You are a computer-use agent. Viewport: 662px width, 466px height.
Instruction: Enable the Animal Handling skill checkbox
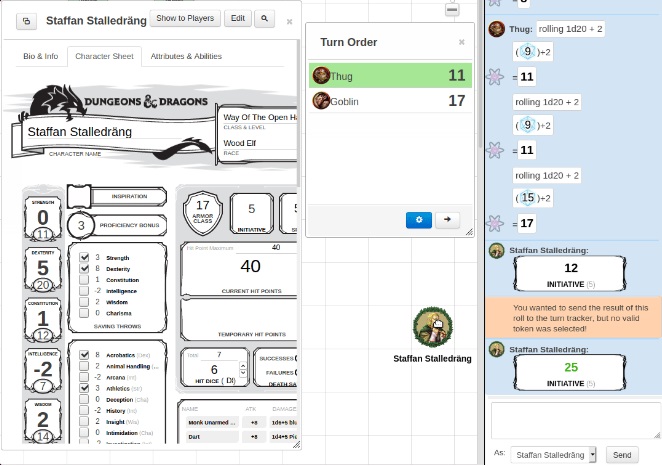click(84, 366)
